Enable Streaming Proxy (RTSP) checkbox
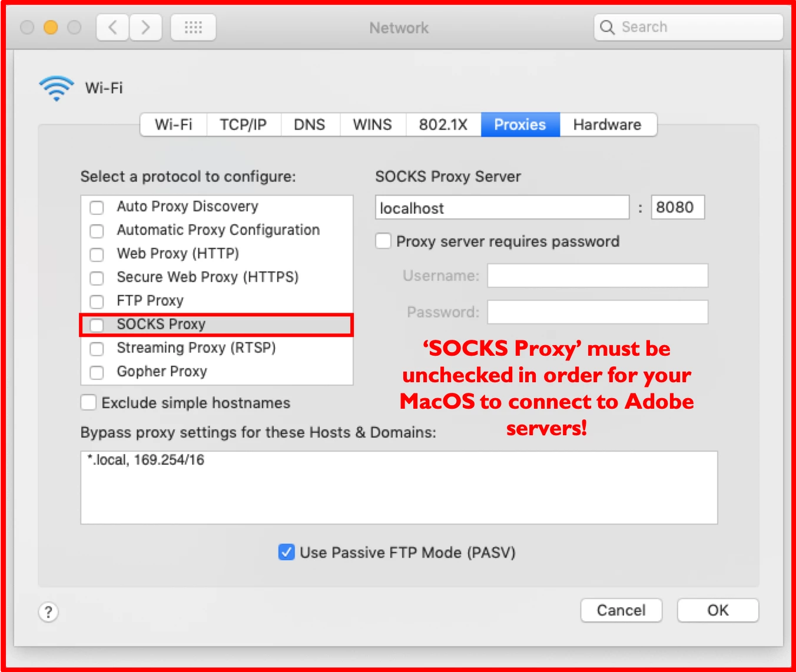The height and width of the screenshot is (672, 796). [x=97, y=349]
